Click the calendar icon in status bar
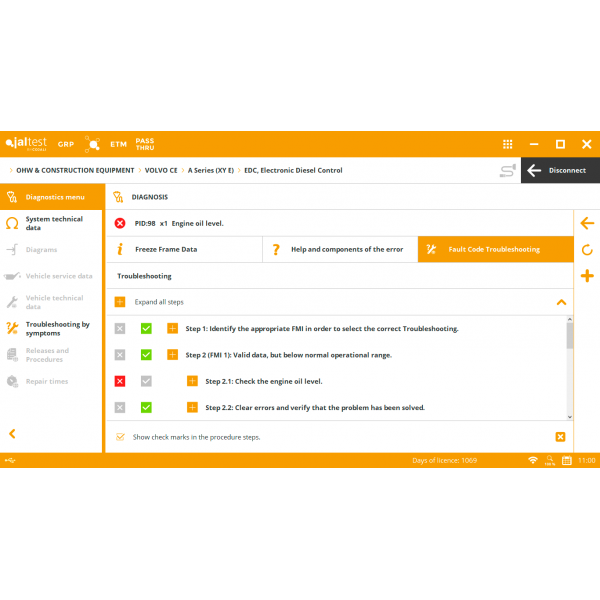The width and height of the screenshot is (600, 600). [566, 460]
